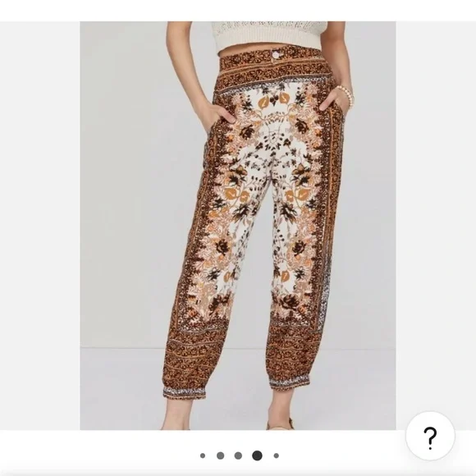476x476 pixels.
Task: Select the second carousel dot
Action: 221,455
